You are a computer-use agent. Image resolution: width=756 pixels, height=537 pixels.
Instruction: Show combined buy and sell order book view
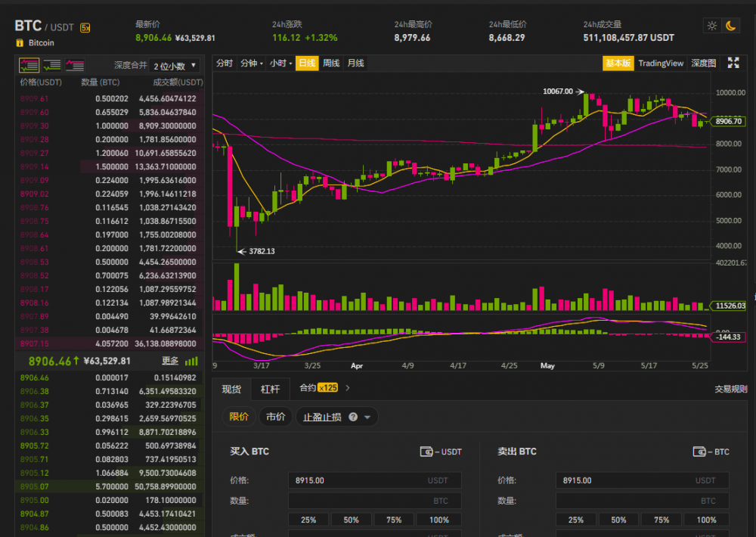click(x=29, y=65)
